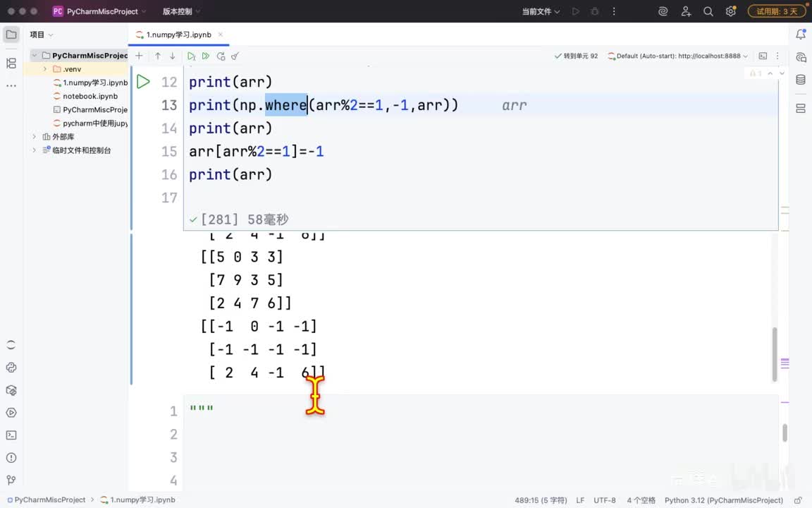Image resolution: width=812 pixels, height=508 pixels.
Task: Open Code With Me user icon
Action: (x=686, y=11)
